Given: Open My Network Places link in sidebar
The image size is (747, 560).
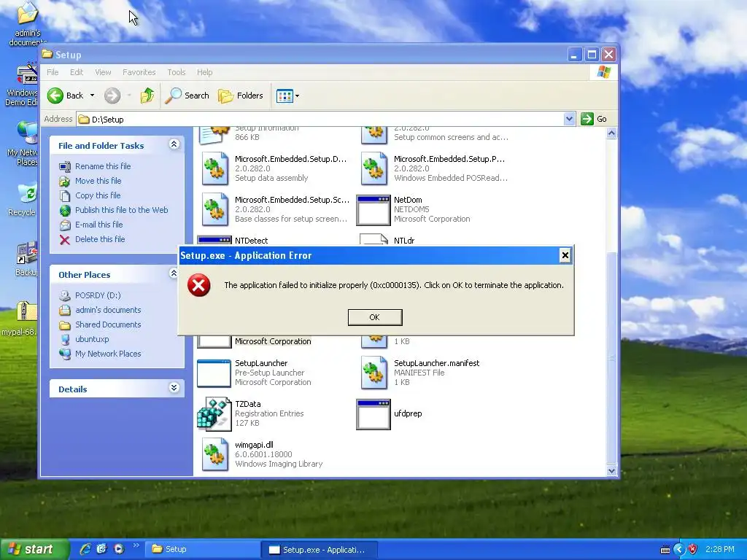Looking at the screenshot, I should coord(108,354).
